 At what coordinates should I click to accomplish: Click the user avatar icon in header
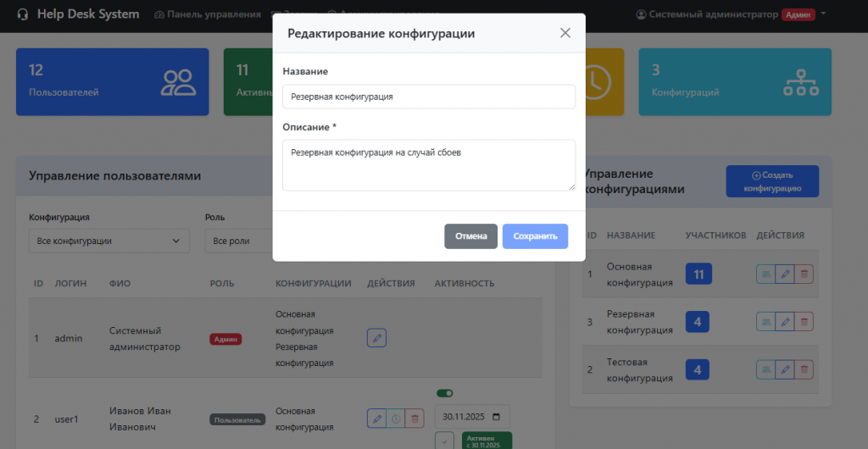tap(642, 15)
